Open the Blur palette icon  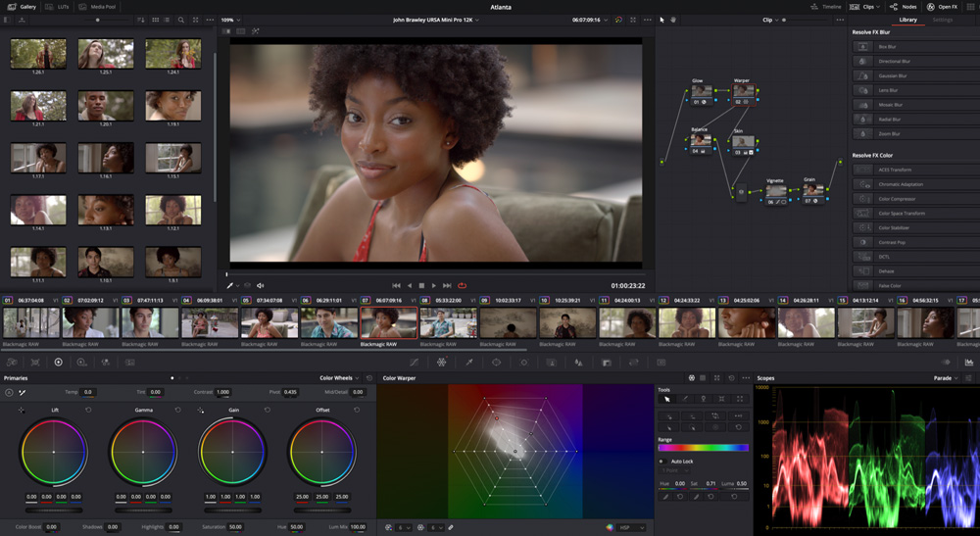578,363
